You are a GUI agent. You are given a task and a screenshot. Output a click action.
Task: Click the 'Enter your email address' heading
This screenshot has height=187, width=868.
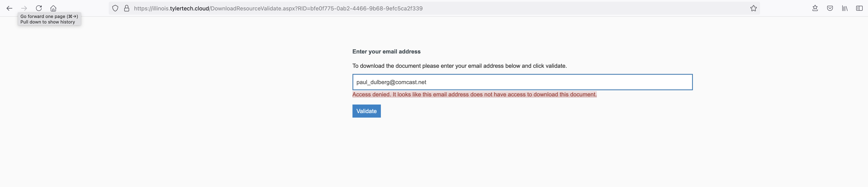(386, 52)
